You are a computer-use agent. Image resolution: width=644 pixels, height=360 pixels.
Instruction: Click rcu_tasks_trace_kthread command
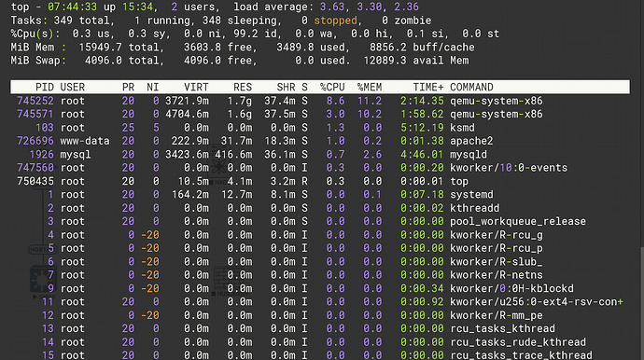click(521, 354)
